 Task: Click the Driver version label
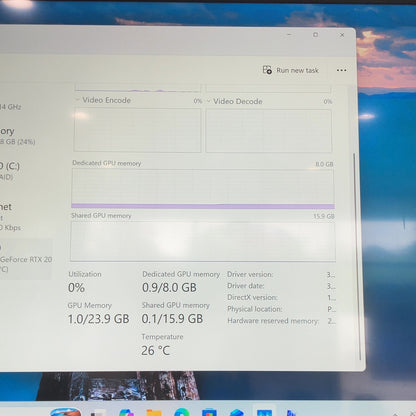click(250, 274)
